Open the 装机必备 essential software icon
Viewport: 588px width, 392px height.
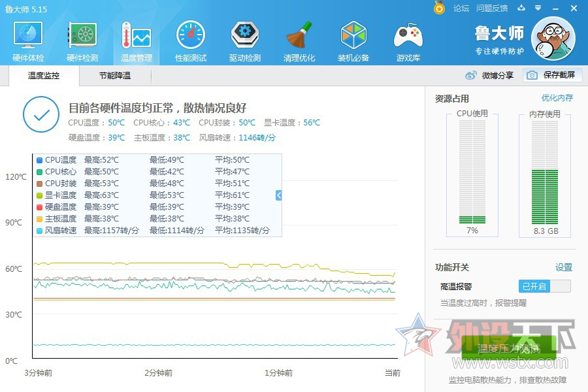pos(353,41)
